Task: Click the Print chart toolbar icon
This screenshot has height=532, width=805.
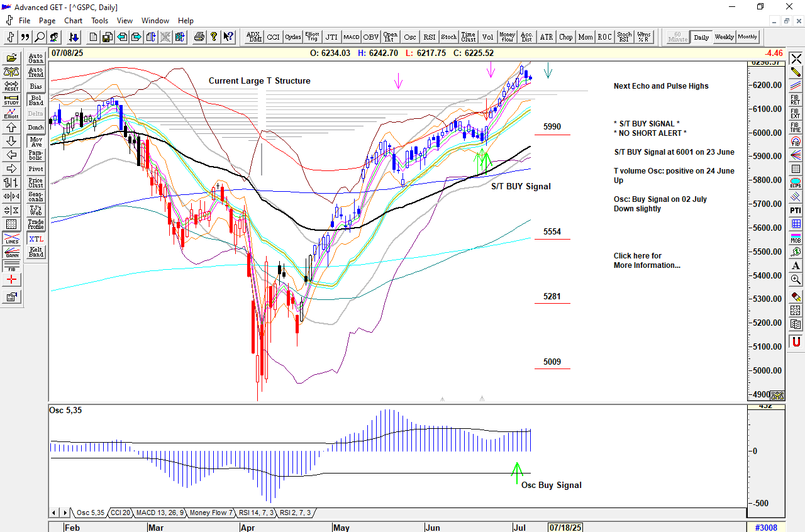Action: [x=199, y=37]
